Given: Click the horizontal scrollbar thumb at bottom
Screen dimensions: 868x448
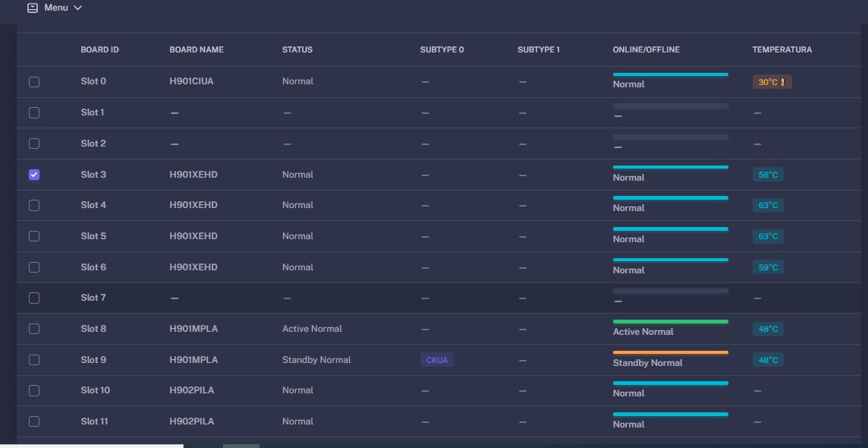Looking at the screenshot, I should (241, 446).
